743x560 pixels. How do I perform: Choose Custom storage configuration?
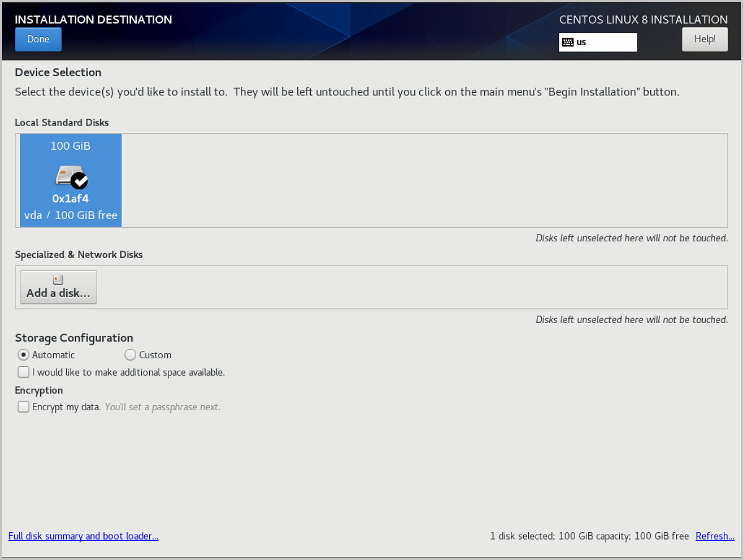point(130,355)
